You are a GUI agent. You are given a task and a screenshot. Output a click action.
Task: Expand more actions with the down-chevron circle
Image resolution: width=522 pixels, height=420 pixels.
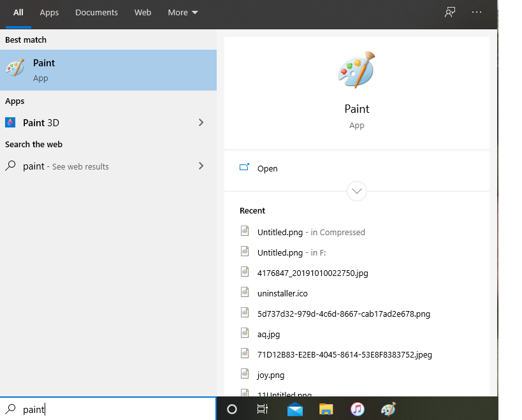click(356, 191)
